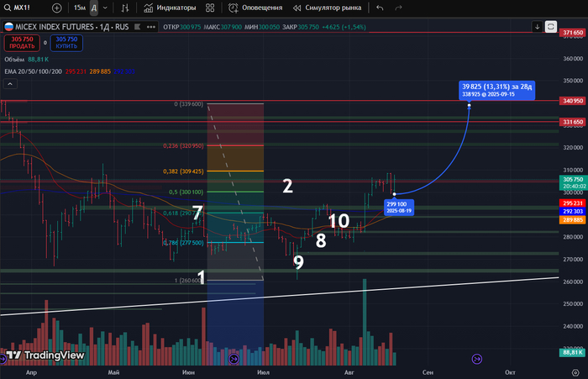
Task: Click the add symbol plus icon
Action: pos(56,8)
